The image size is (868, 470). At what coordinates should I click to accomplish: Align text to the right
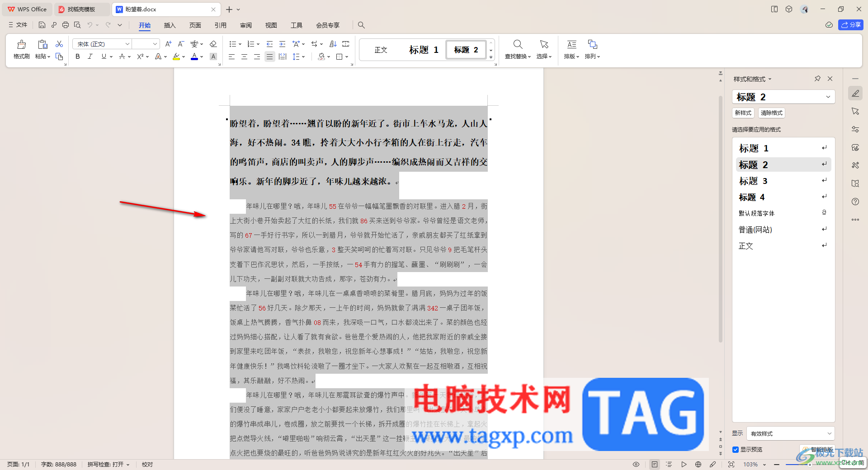click(x=257, y=56)
